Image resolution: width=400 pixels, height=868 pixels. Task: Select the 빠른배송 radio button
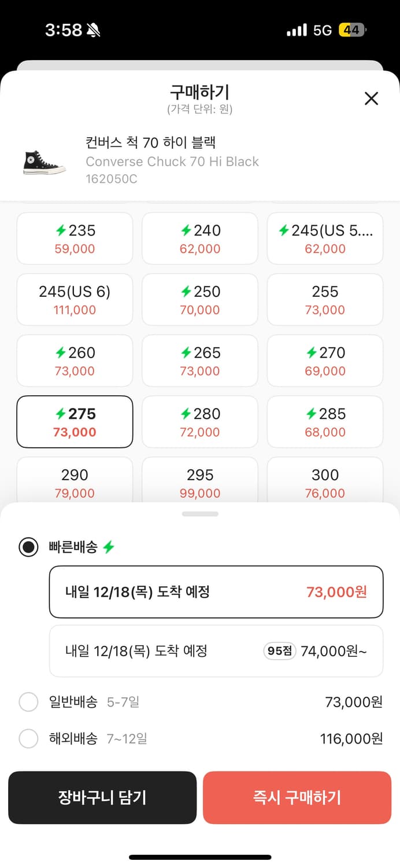pyautogui.click(x=28, y=547)
